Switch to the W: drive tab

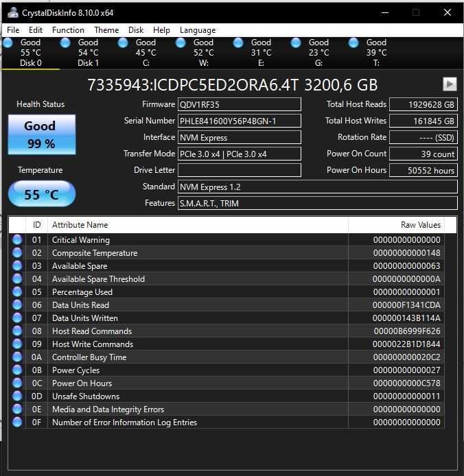tap(204, 53)
